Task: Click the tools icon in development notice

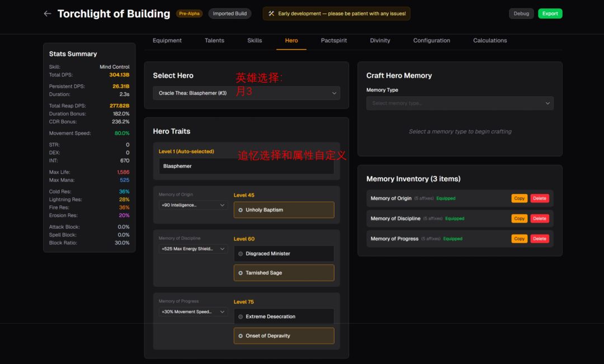Action: coord(271,13)
